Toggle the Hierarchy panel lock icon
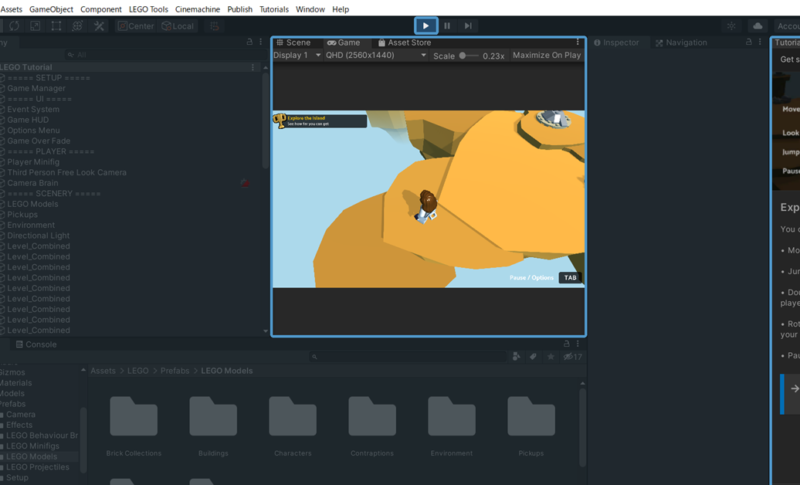800x485 pixels. [x=249, y=42]
